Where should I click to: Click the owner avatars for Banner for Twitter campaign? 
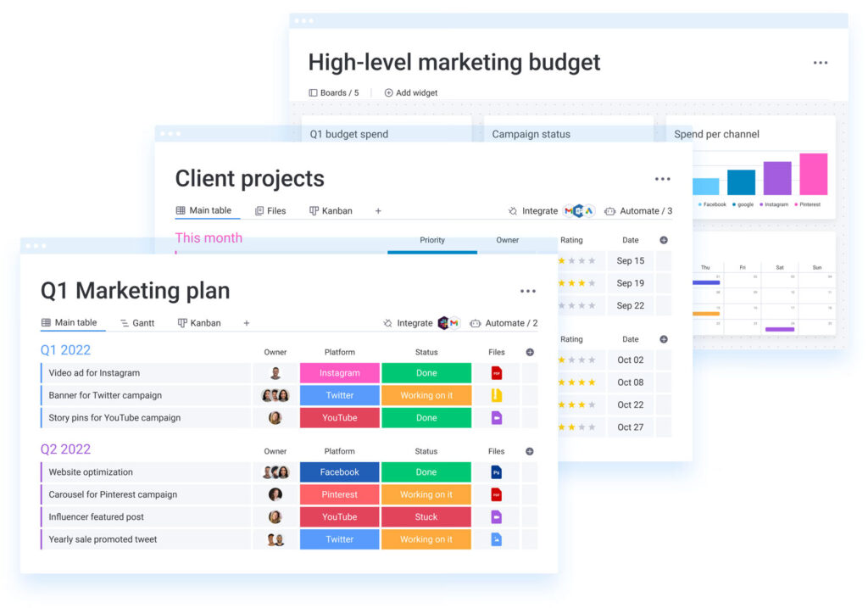click(x=275, y=395)
